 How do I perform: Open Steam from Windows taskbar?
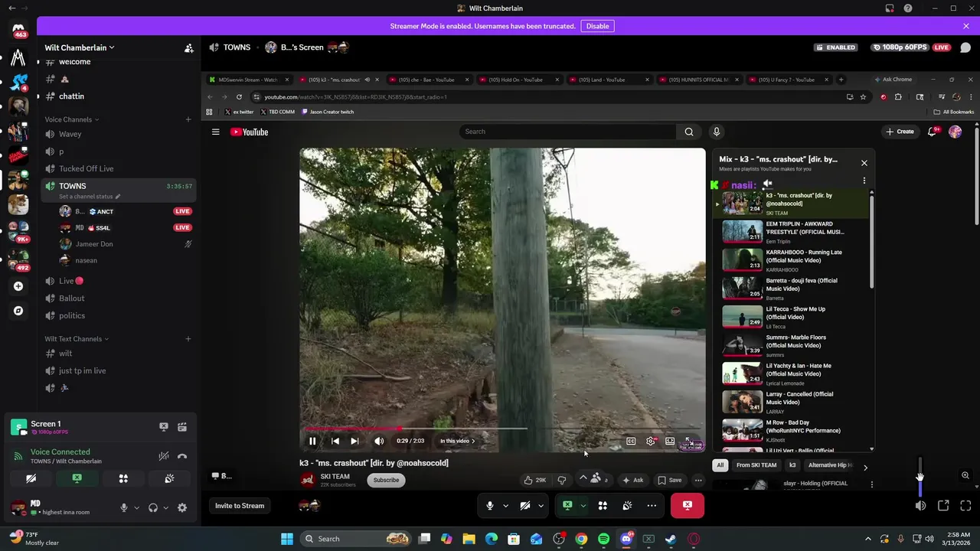point(671,539)
